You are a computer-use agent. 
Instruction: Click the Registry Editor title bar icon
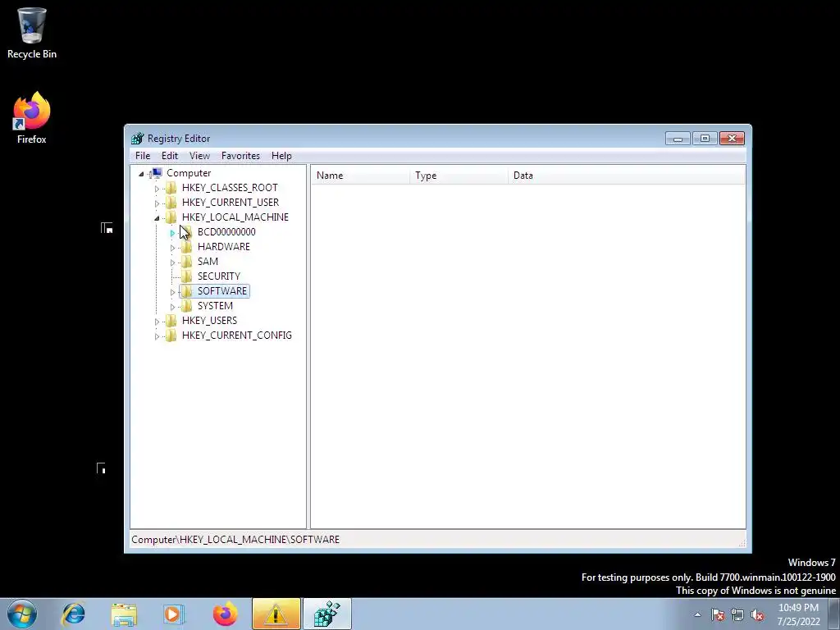point(138,138)
